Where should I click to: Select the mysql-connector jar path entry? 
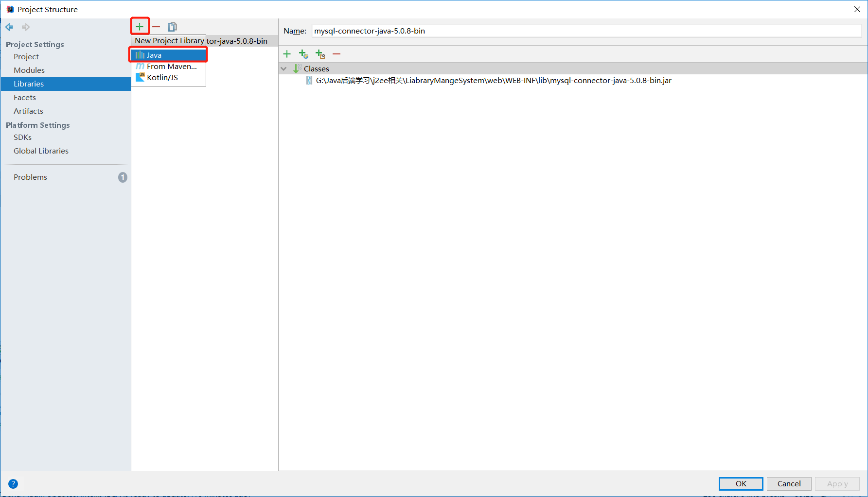click(494, 81)
